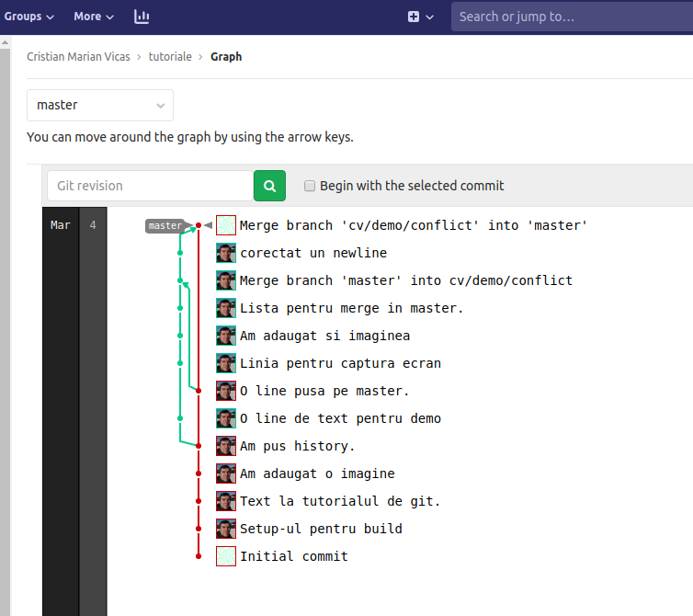Image resolution: width=693 pixels, height=616 pixels.
Task: Expand the master branch selector dropdown
Action: click(100, 105)
